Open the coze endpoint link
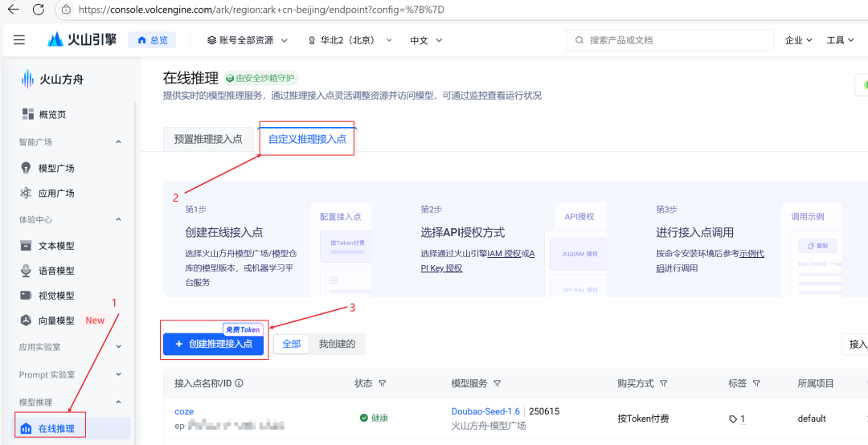This screenshot has width=868, height=445. [184, 411]
